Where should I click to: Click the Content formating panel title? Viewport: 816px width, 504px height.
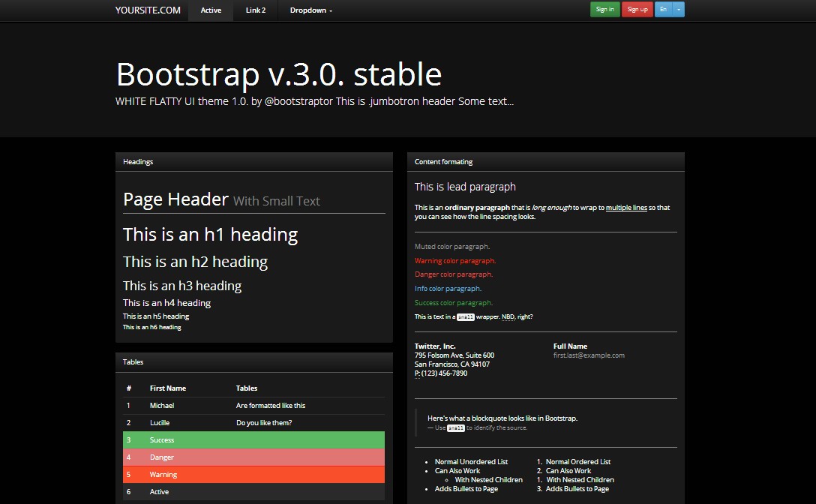(x=443, y=161)
